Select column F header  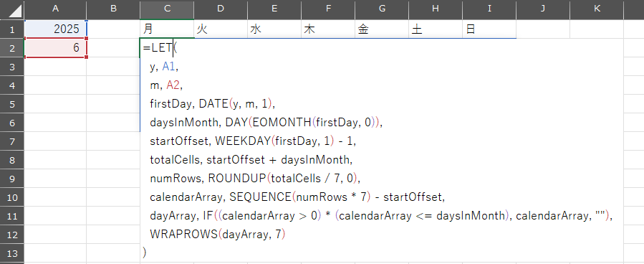click(x=328, y=10)
